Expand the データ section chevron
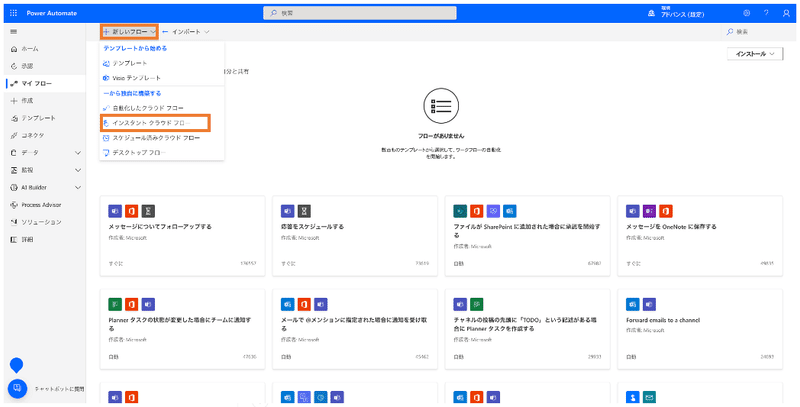This screenshot has width=800, height=407. 78,153
